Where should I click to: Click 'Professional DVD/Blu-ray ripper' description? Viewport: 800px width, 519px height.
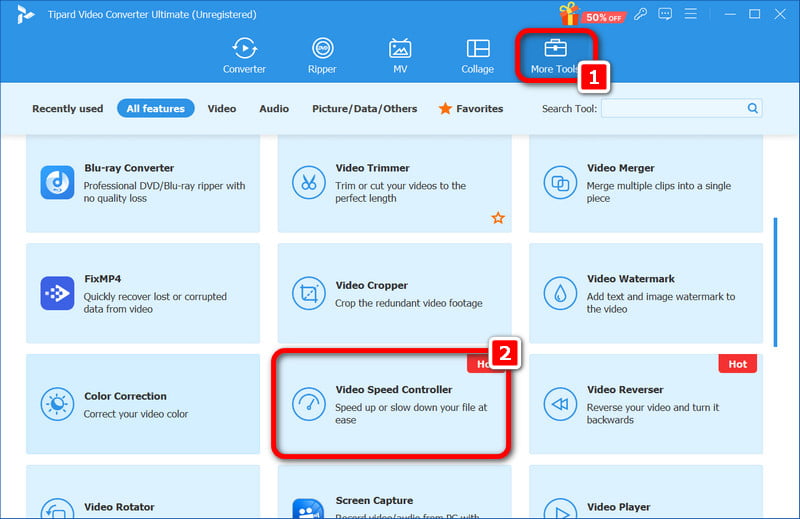[x=164, y=192]
